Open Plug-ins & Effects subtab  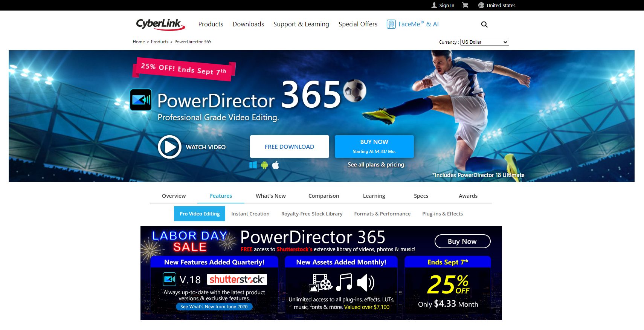pyautogui.click(x=443, y=214)
